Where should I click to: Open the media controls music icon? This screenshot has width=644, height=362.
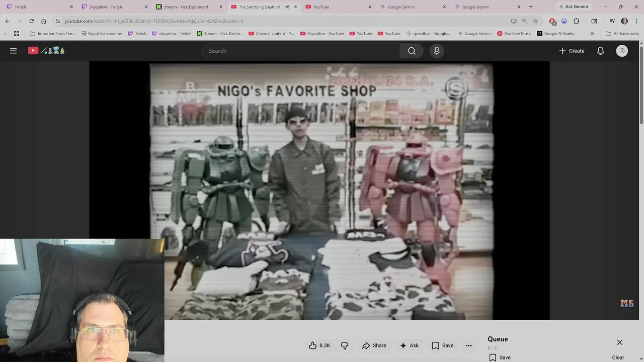coord(612,21)
